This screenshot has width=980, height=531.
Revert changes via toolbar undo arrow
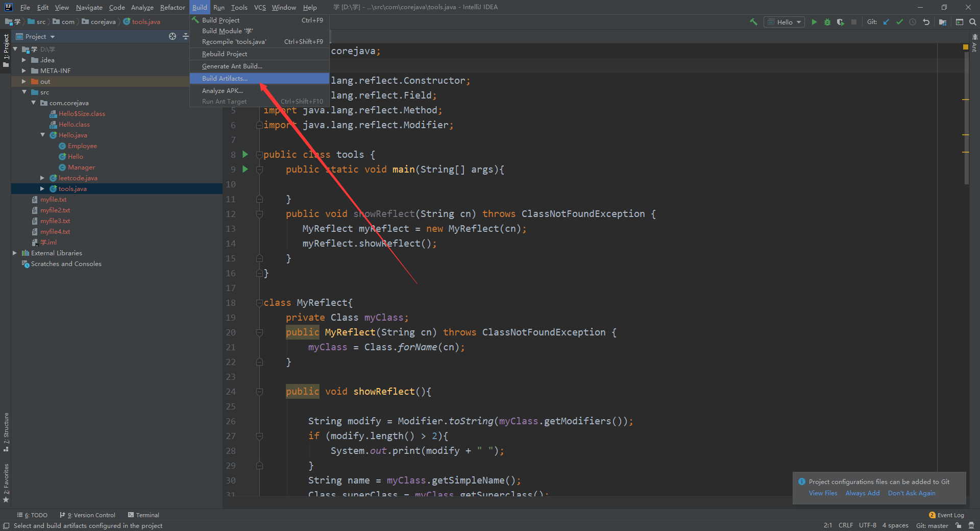926,22
